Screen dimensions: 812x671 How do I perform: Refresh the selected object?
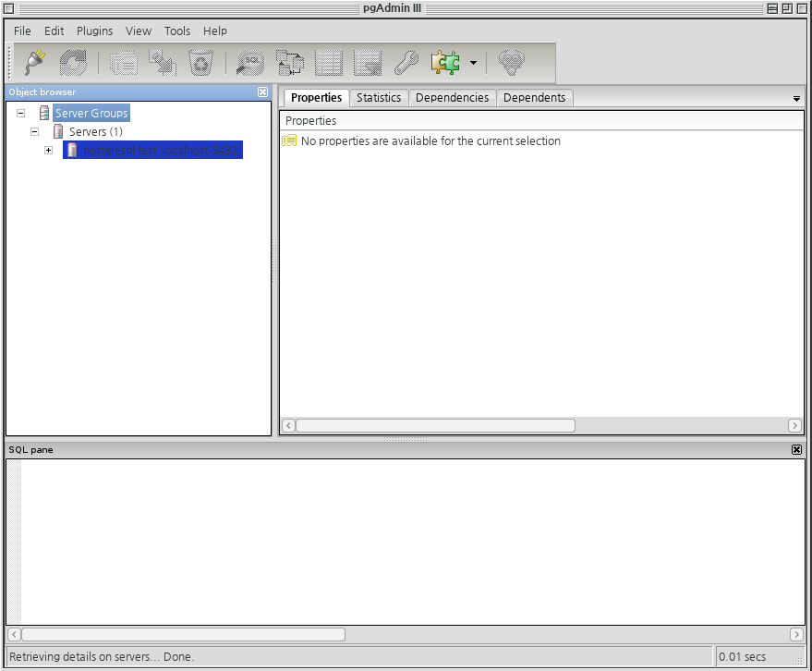pyautogui.click(x=73, y=63)
